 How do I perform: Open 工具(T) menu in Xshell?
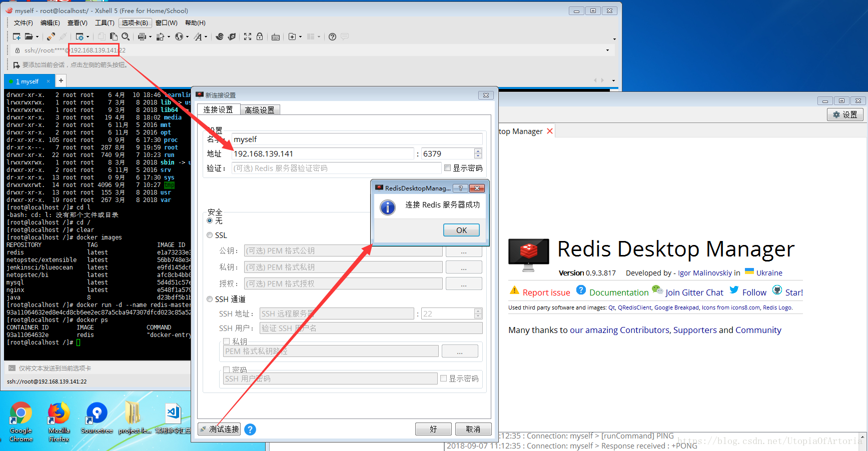[x=105, y=23]
